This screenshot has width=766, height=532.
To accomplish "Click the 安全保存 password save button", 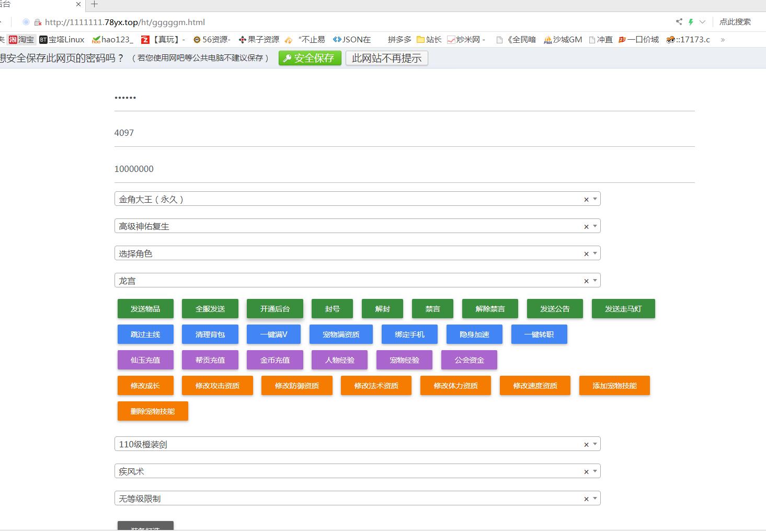I will pyautogui.click(x=310, y=58).
